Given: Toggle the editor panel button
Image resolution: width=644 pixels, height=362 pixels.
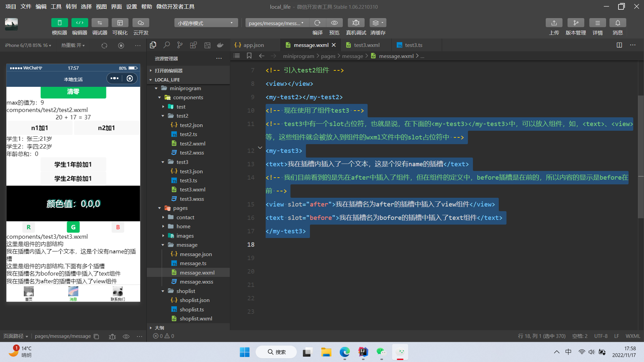Looking at the screenshot, I should (79, 23).
